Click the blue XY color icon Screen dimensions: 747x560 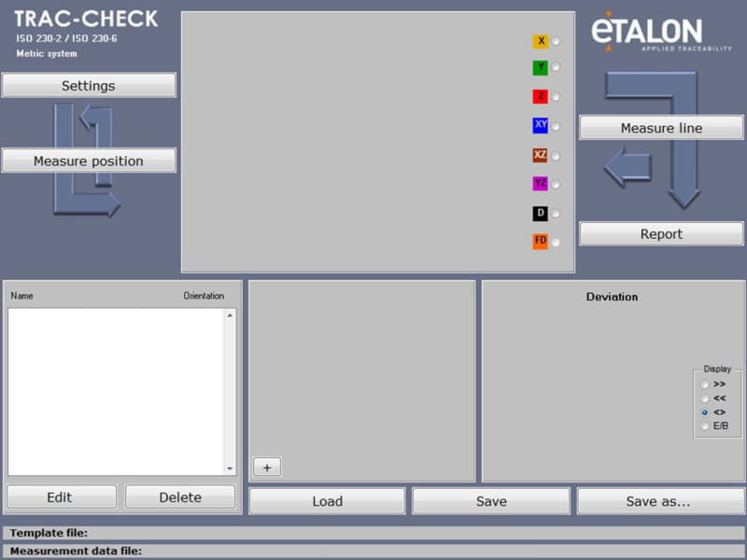pyautogui.click(x=541, y=125)
